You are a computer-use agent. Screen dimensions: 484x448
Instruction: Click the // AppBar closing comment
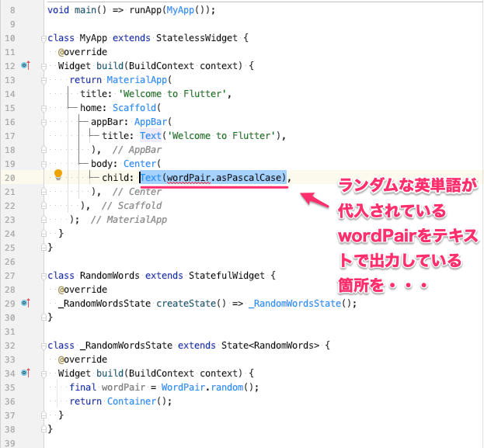click(137, 150)
